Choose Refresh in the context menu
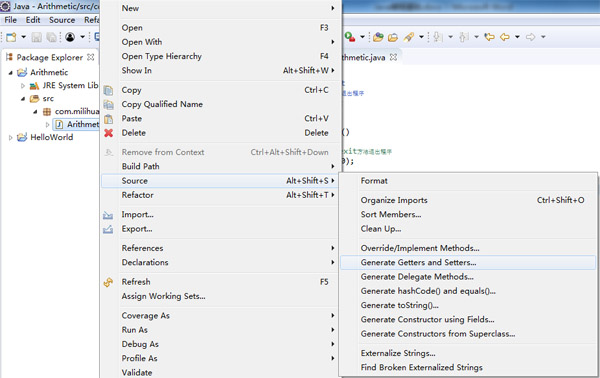Screen dimensions: 600x378 [220, 282]
